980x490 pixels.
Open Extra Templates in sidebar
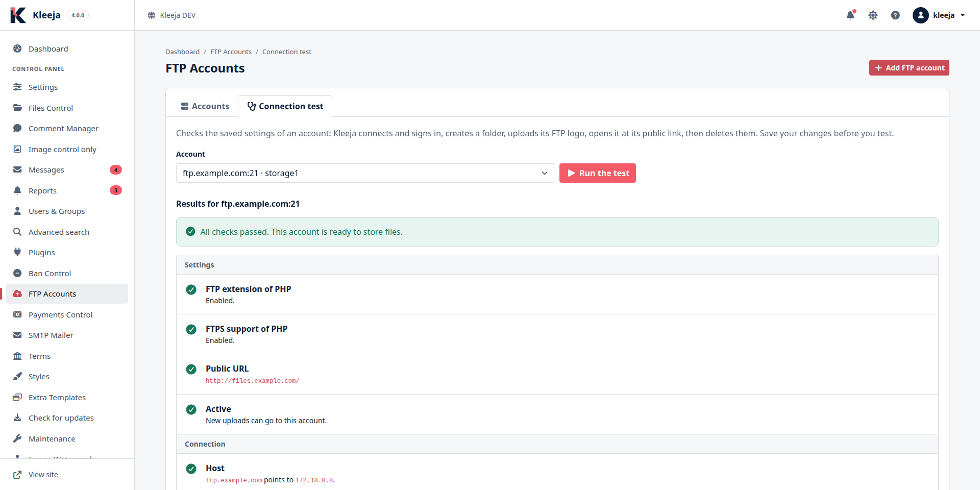[x=67, y=397]
